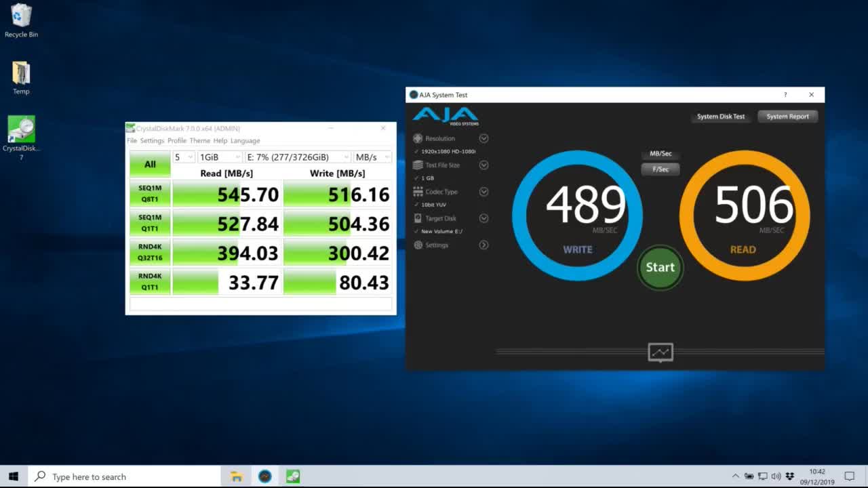868x488 pixels.
Task: Open the System Report view
Action: pyautogui.click(x=787, y=117)
